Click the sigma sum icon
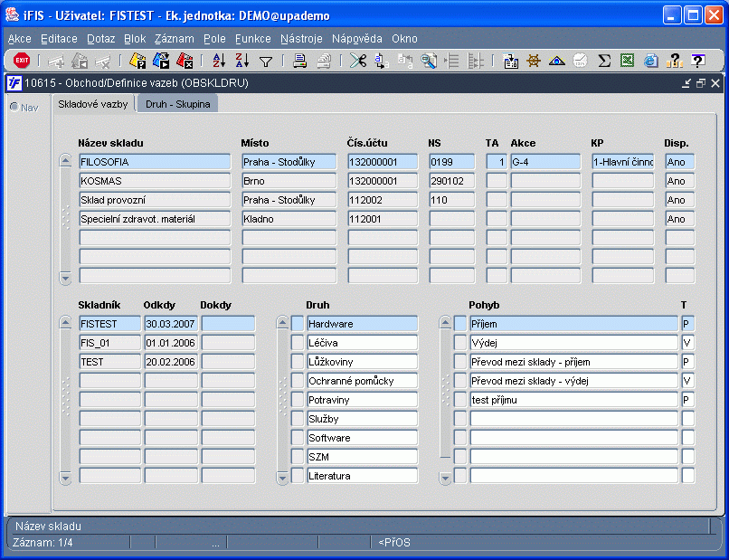Viewport: 729px width, 560px height. tap(604, 61)
